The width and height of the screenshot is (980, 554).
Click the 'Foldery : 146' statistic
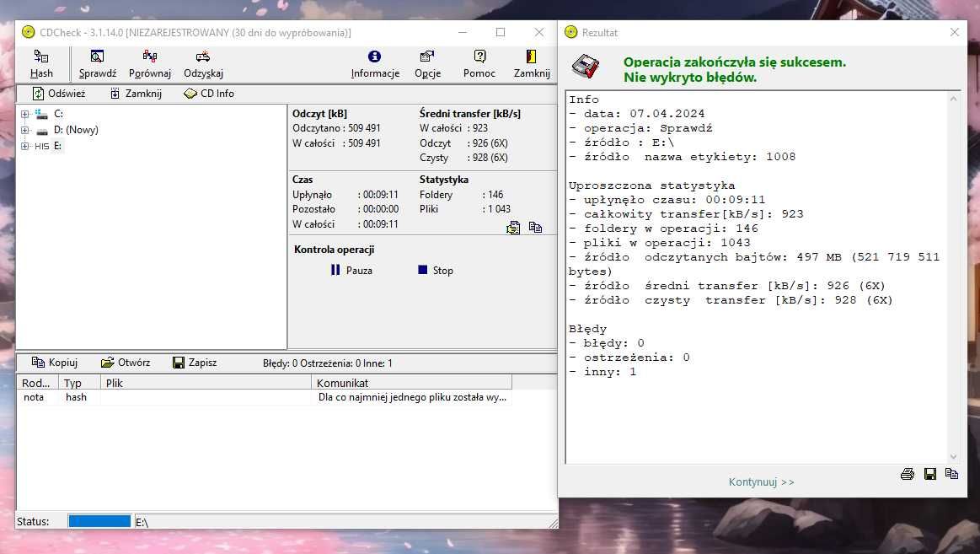tap(461, 195)
